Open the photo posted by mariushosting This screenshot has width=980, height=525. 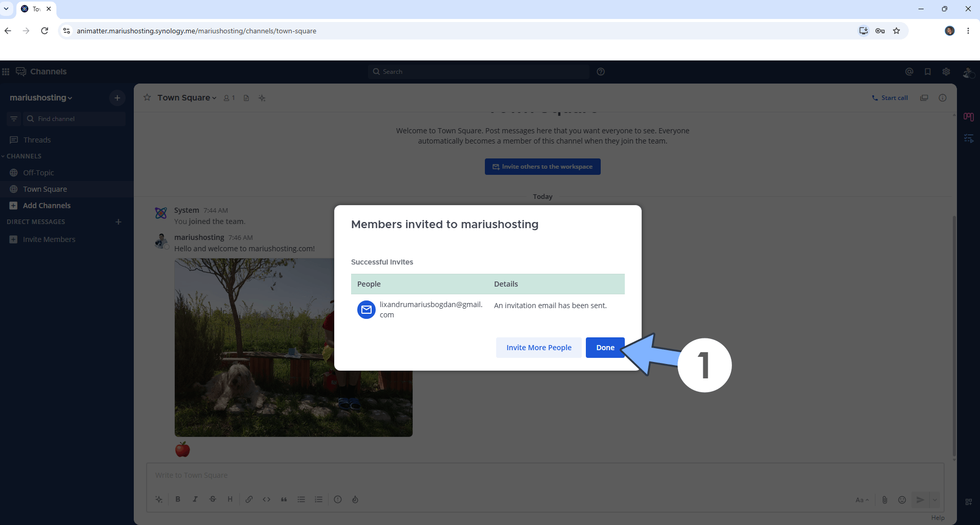click(293, 348)
